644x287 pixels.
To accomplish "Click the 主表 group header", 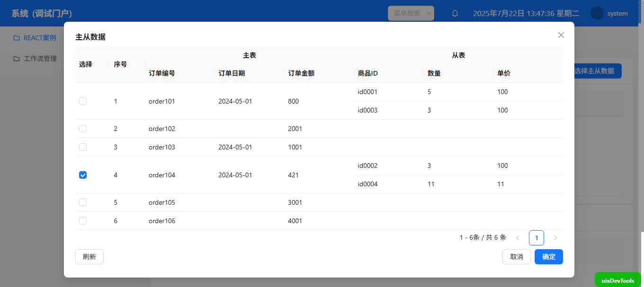I will (250, 55).
